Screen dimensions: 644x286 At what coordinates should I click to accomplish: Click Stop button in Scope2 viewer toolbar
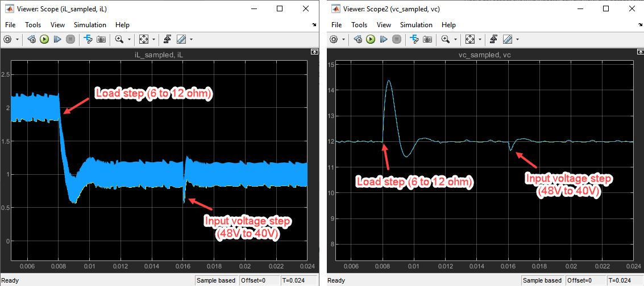click(396, 39)
